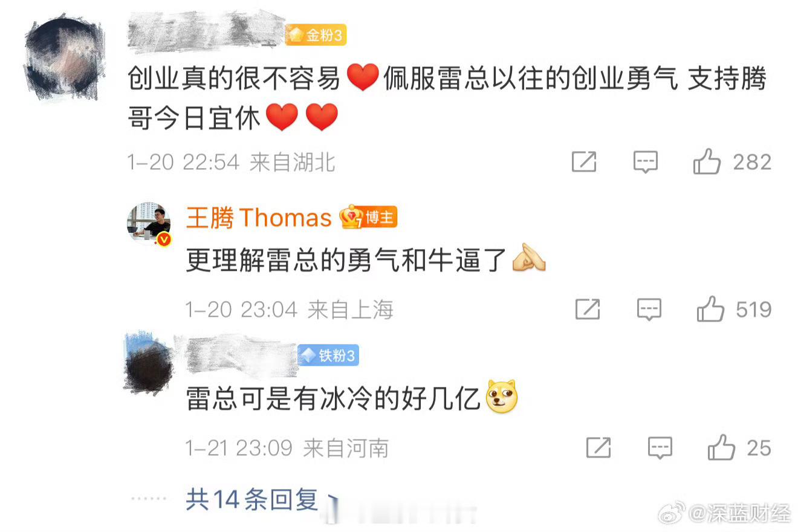The height and width of the screenshot is (532, 798).
Task: Like the Henan user's reply with 25 likes
Action: click(722, 448)
